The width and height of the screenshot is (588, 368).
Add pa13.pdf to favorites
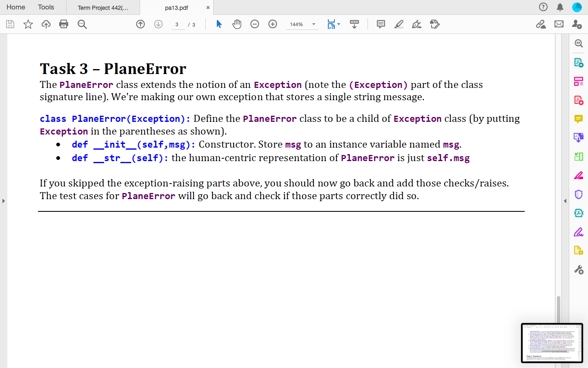28,24
